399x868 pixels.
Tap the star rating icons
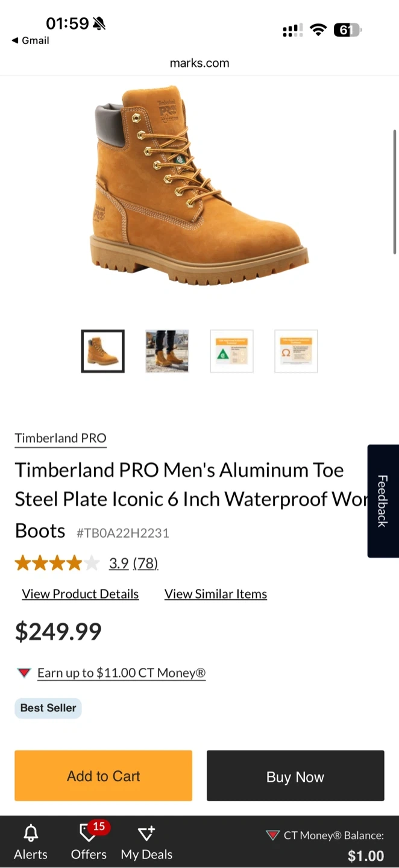pos(57,564)
